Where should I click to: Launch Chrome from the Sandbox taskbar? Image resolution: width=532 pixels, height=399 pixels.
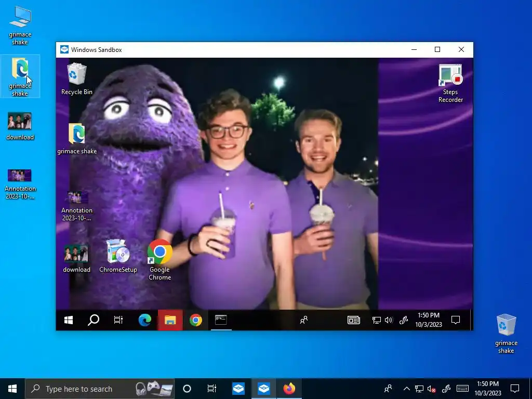195,320
